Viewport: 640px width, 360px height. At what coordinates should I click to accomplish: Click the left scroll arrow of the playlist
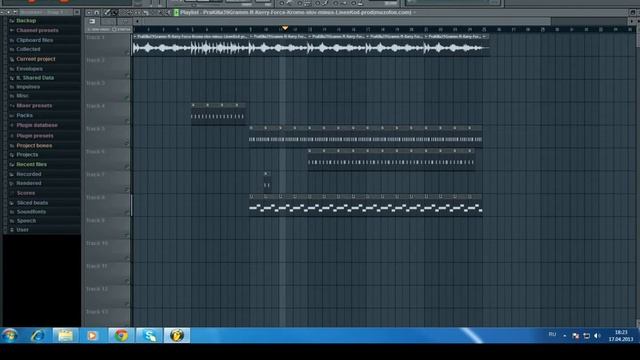click(x=137, y=21)
